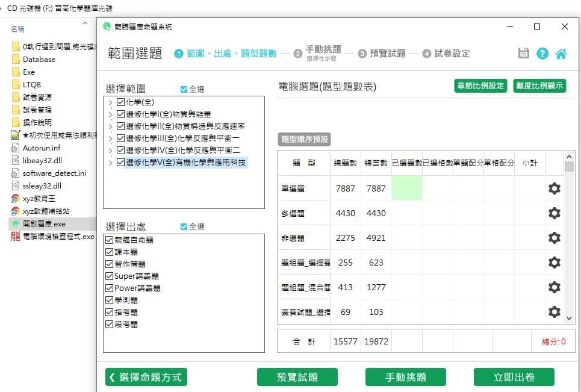Open gear settings for 單選題 row
This screenshot has height=392, width=581.
(x=555, y=188)
